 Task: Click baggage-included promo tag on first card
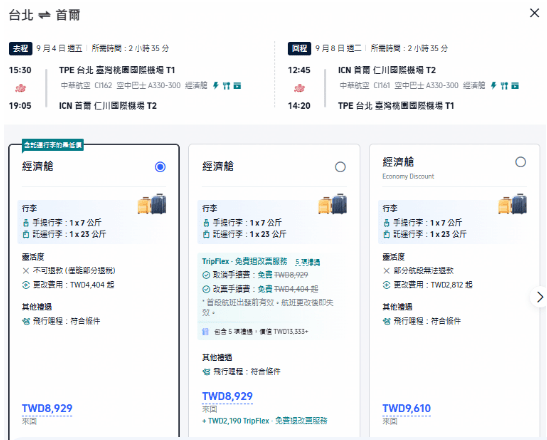[x=53, y=145]
